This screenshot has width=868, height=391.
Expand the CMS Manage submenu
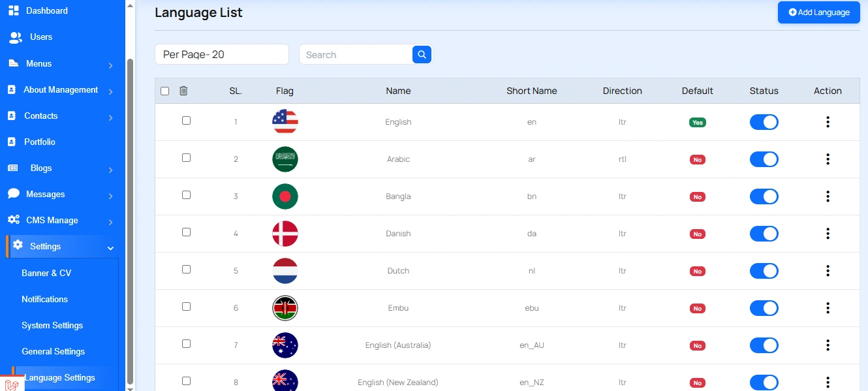click(x=110, y=222)
